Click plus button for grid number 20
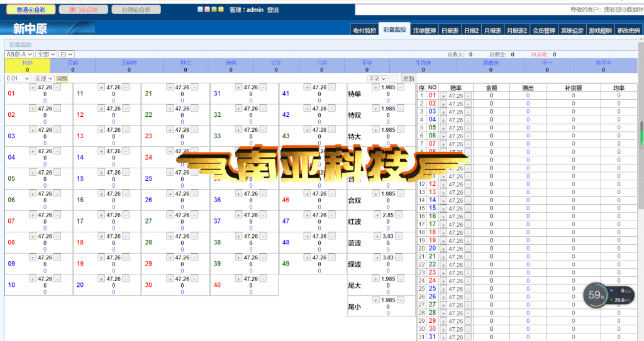The height and width of the screenshot is (341, 644). (101, 279)
